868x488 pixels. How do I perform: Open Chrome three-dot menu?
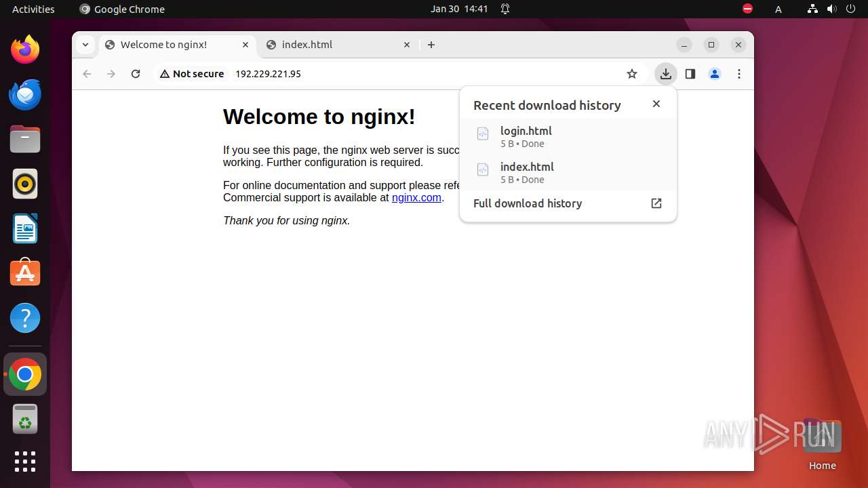(x=739, y=74)
